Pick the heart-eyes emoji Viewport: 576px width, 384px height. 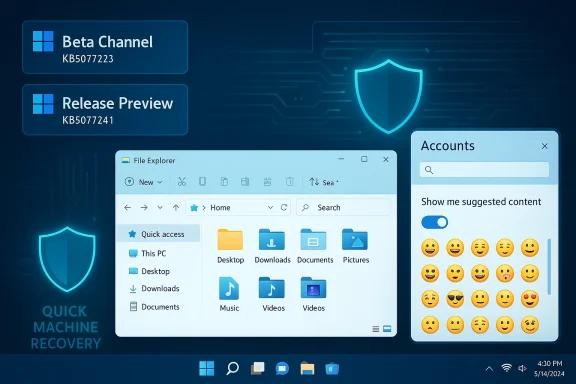pyautogui.click(x=530, y=299)
